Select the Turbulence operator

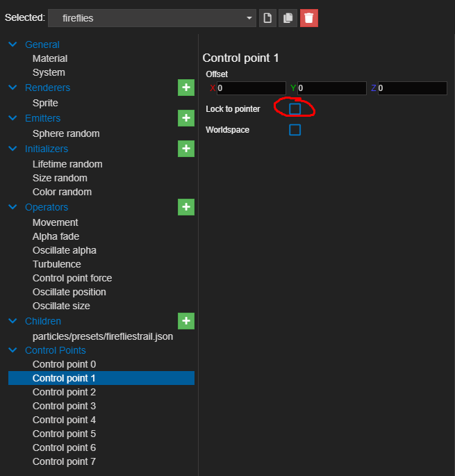(x=56, y=264)
